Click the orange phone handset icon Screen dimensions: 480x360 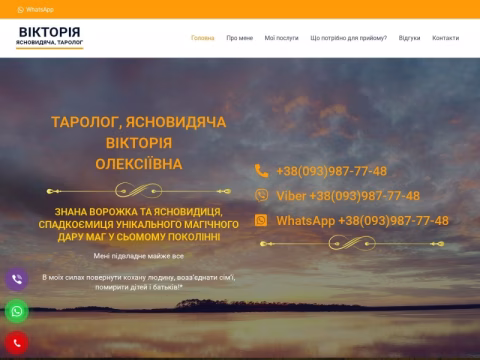[x=262, y=171]
